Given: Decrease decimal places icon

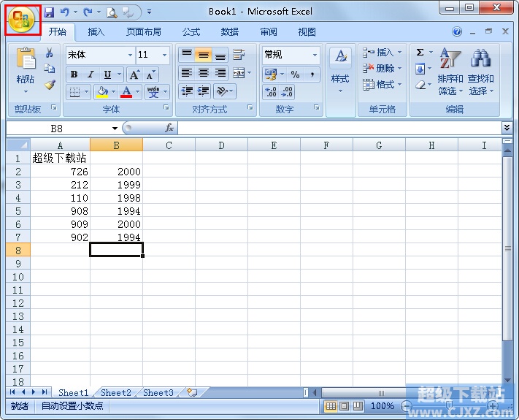Looking at the screenshot, I should click(x=286, y=92).
